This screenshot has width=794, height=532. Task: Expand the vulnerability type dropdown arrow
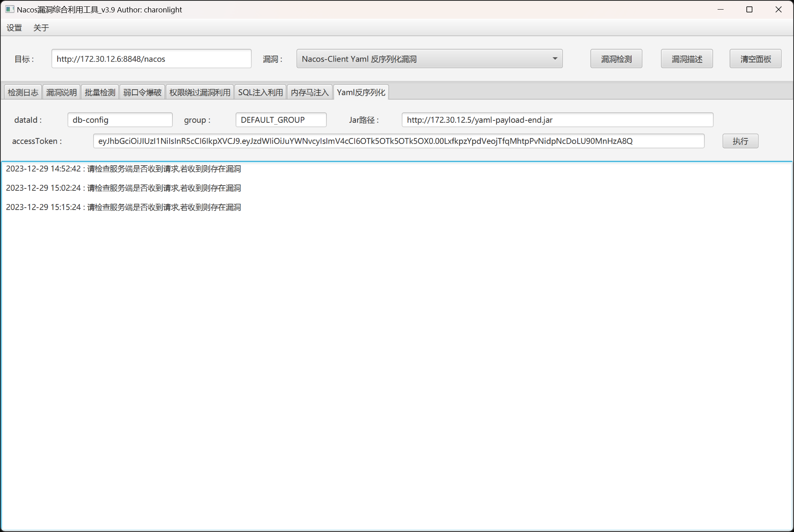[554, 59]
